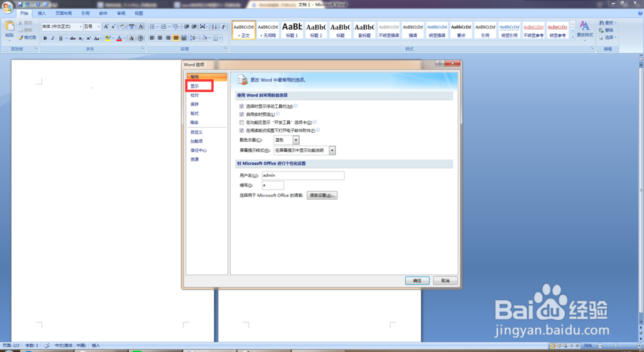Open the Select (选择) dropdown in 编辑
644x352 pixels.
coord(608,37)
